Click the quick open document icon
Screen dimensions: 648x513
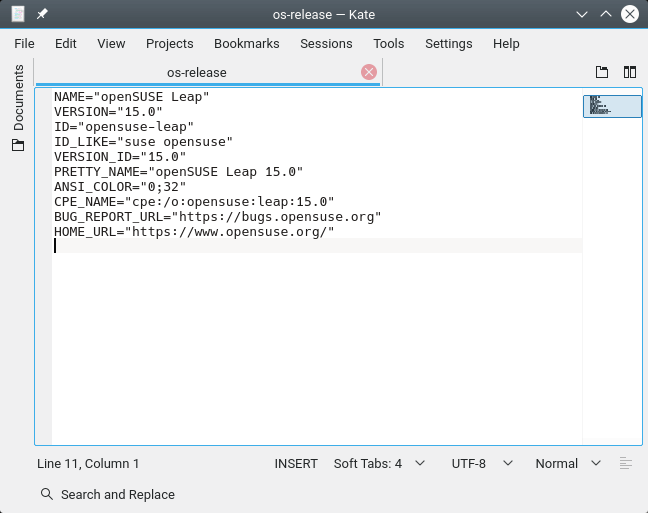coord(602,72)
